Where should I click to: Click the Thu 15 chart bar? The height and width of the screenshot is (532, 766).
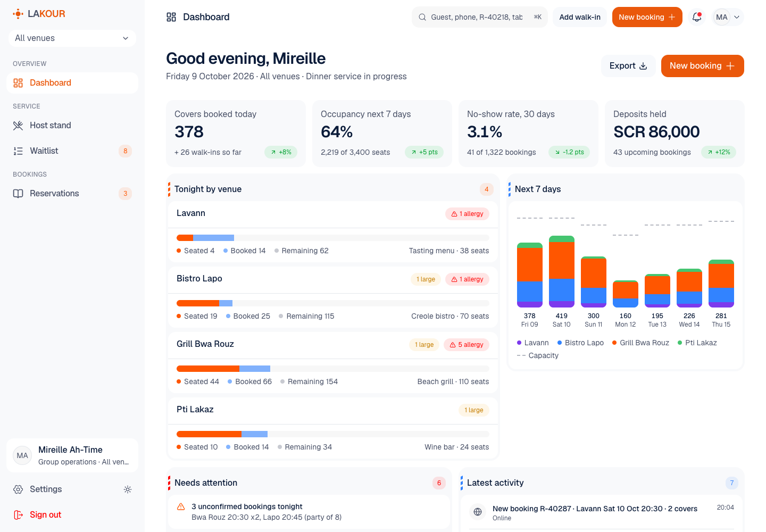click(x=721, y=284)
